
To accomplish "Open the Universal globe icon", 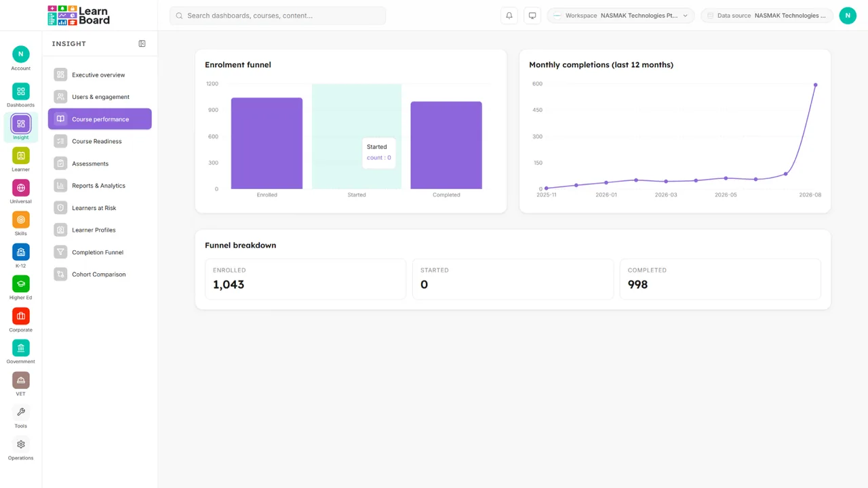I will tap(20, 188).
